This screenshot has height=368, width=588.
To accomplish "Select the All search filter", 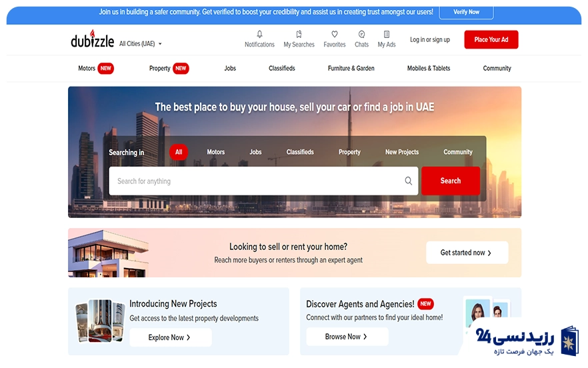I will [179, 152].
